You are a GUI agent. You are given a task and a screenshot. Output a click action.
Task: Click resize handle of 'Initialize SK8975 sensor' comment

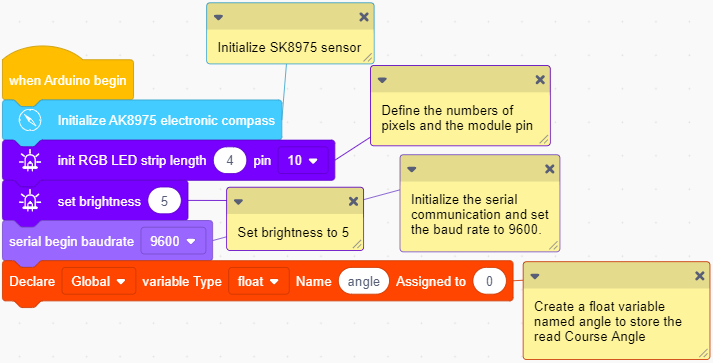click(367, 57)
